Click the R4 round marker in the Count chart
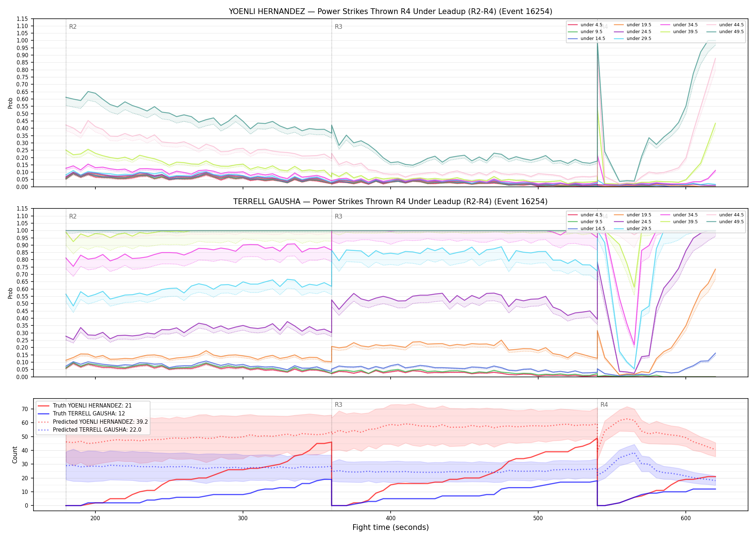Image resolution: width=756 pixels, height=540 pixels. [604, 405]
